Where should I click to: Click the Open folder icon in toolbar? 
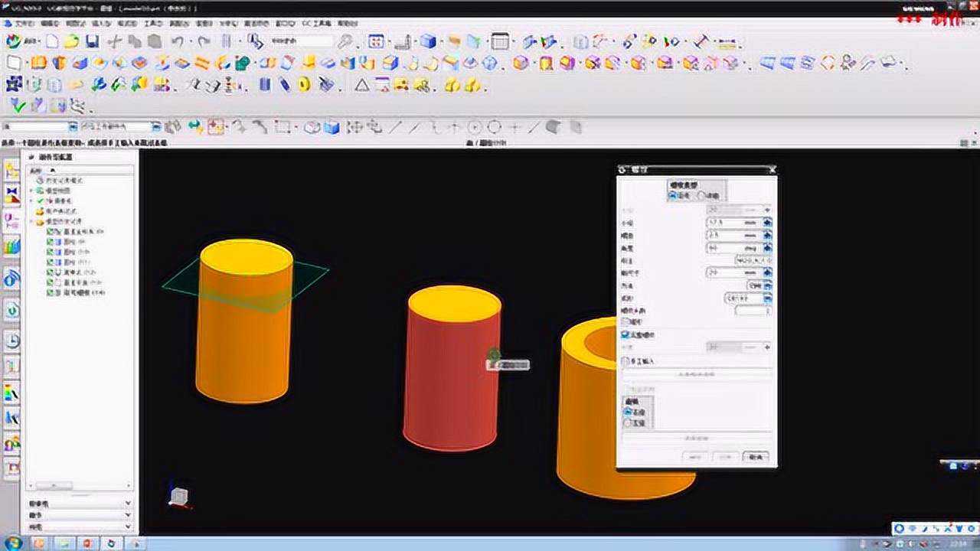point(71,41)
